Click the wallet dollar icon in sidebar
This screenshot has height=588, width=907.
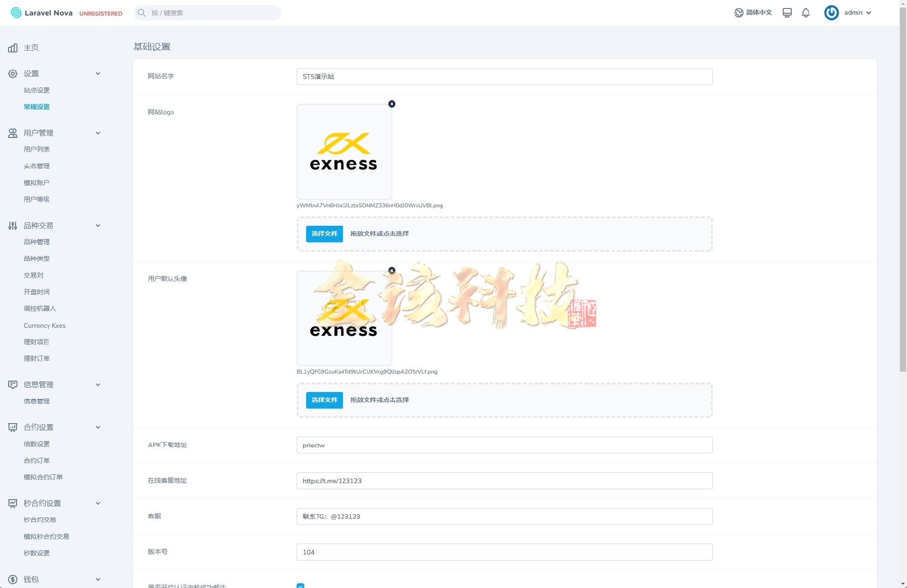tap(13, 579)
